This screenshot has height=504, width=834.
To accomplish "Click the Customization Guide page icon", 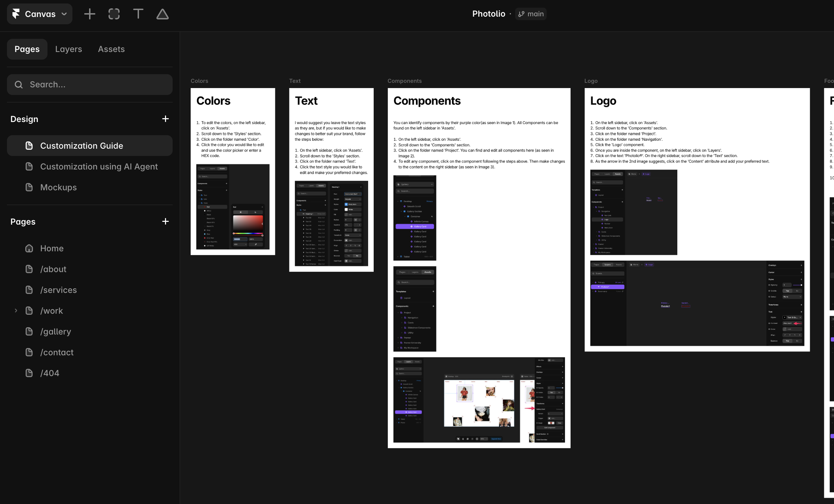I will 29,146.
